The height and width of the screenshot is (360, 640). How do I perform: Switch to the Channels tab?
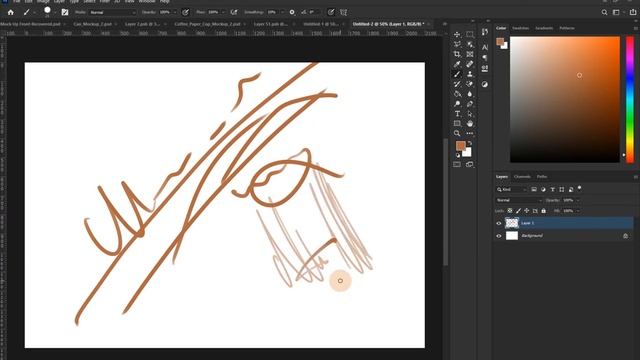pyautogui.click(x=522, y=177)
